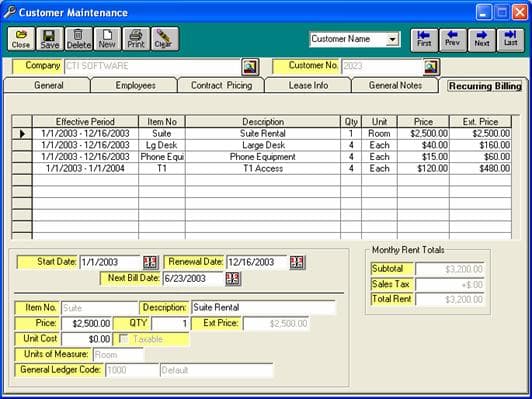Delete the current record
This screenshot has width=532, height=399.
tap(78, 39)
